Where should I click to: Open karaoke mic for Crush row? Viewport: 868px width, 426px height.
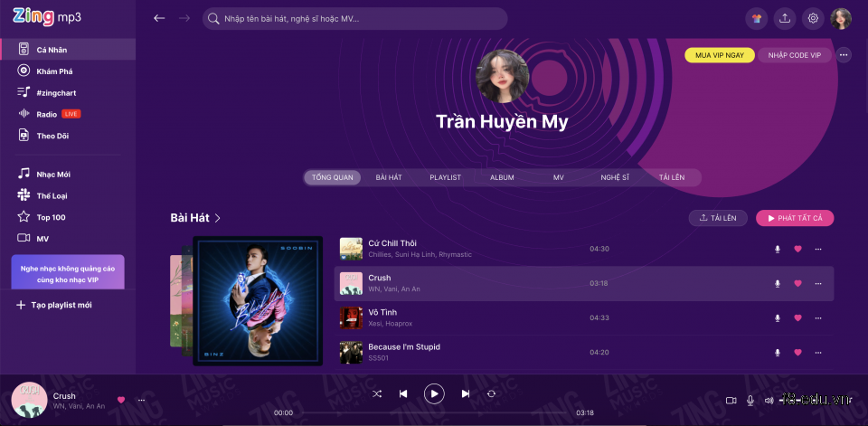click(x=778, y=283)
